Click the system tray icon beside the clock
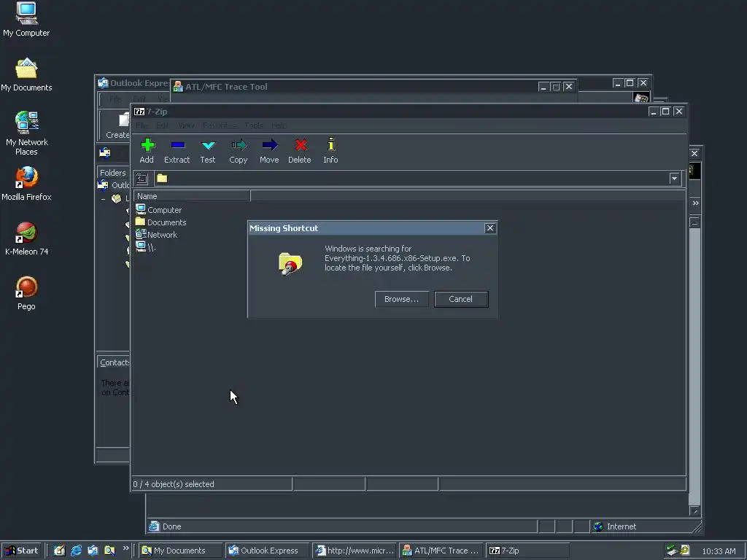The height and width of the screenshot is (560, 747). coord(685,551)
